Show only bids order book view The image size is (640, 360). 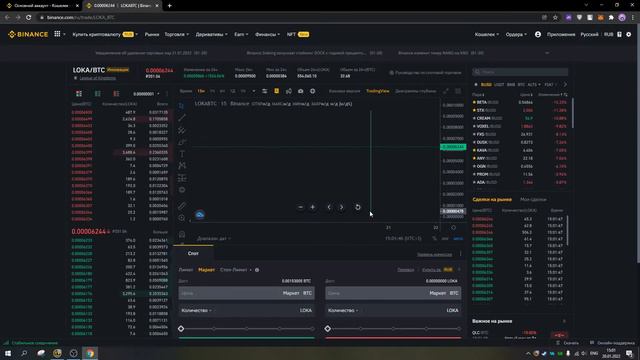click(x=98, y=94)
